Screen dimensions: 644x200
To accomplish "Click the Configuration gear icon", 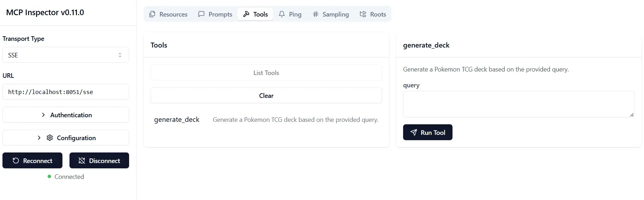I will coord(50,138).
